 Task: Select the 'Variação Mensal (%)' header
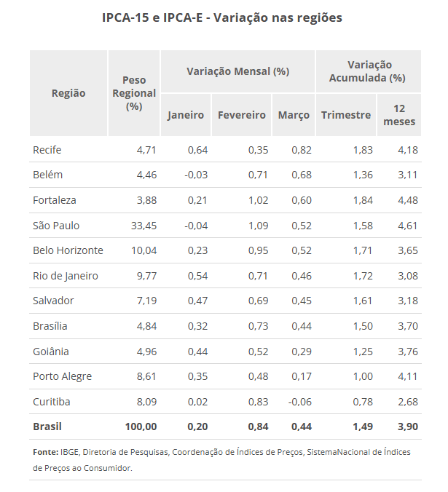pyautogui.click(x=237, y=71)
